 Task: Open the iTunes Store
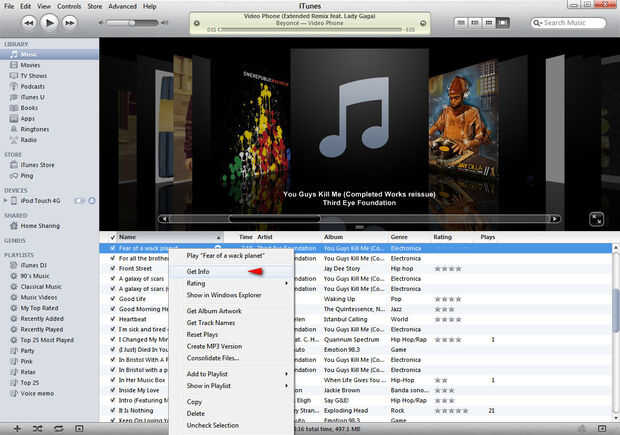(37, 165)
